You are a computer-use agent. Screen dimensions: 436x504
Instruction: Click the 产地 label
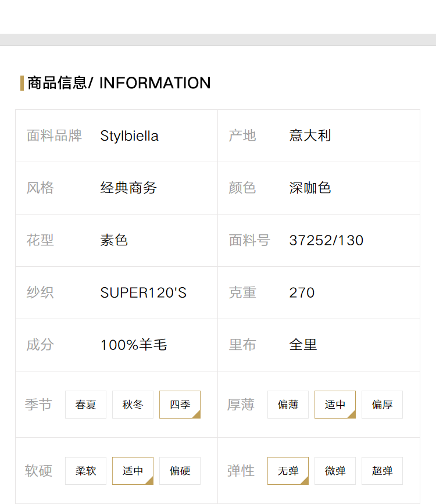click(x=242, y=135)
